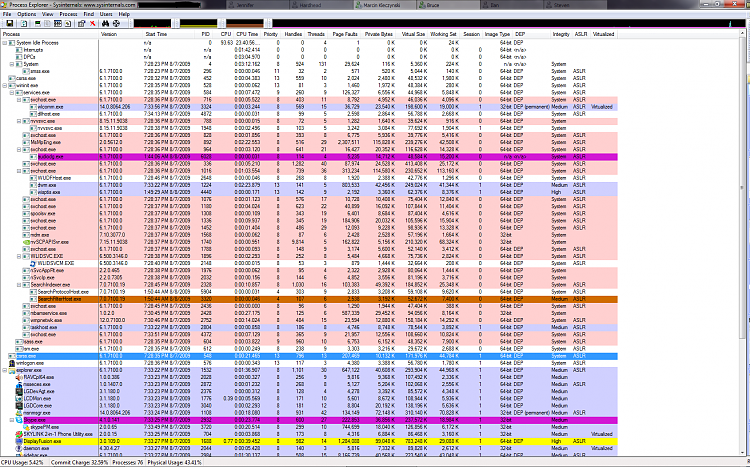
Task: Open the Find menu
Action: pos(88,14)
